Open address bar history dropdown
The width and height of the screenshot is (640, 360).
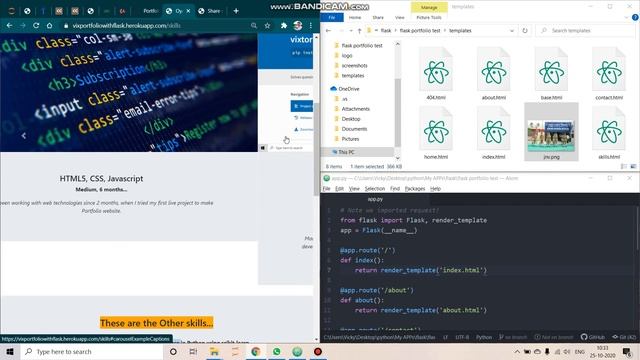pos(511,31)
